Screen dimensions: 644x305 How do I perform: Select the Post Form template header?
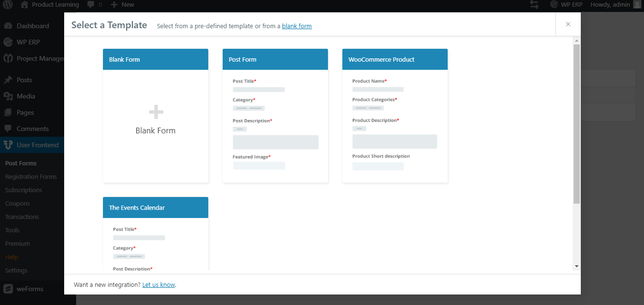275,59
